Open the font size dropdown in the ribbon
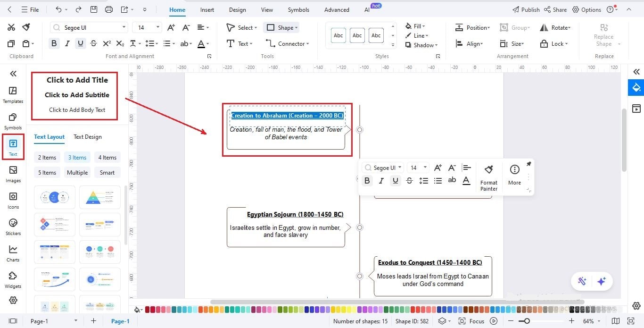This screenshot has height=328, width=644. tap(157, 27)
